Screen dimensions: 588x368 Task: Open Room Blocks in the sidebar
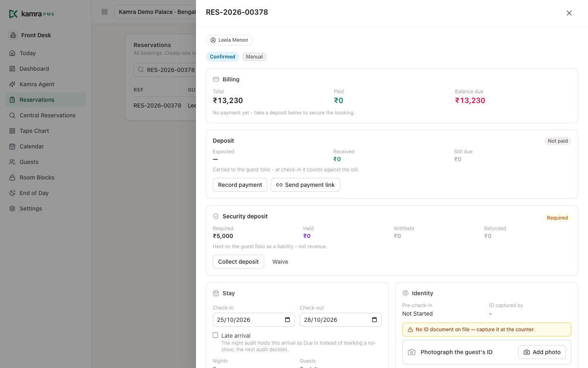tap(45, 177)
